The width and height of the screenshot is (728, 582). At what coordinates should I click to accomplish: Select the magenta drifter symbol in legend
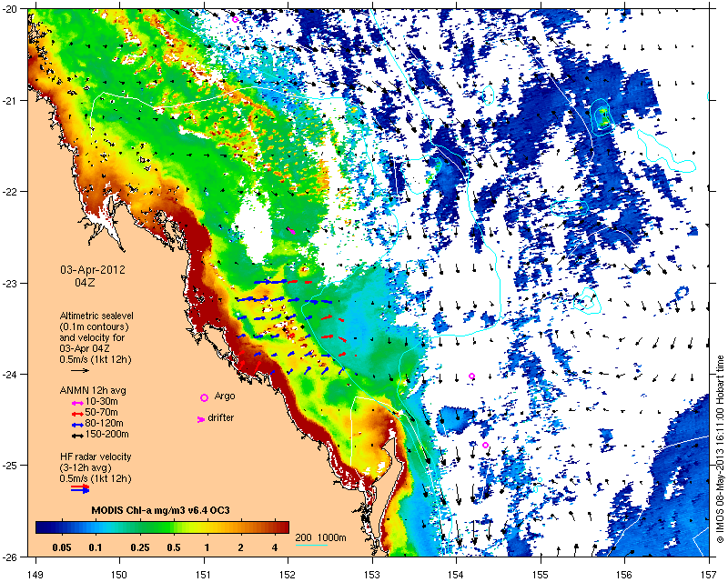(x=200, y=419)
